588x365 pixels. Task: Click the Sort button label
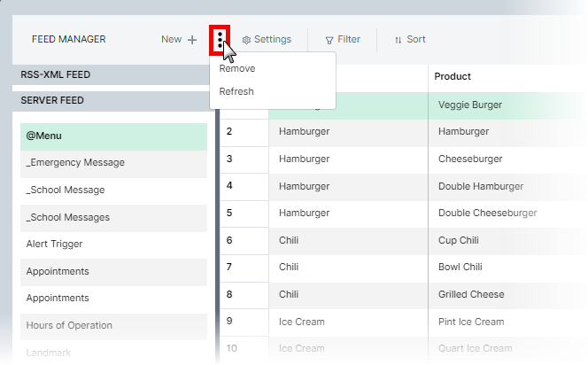tap(416, 39)
